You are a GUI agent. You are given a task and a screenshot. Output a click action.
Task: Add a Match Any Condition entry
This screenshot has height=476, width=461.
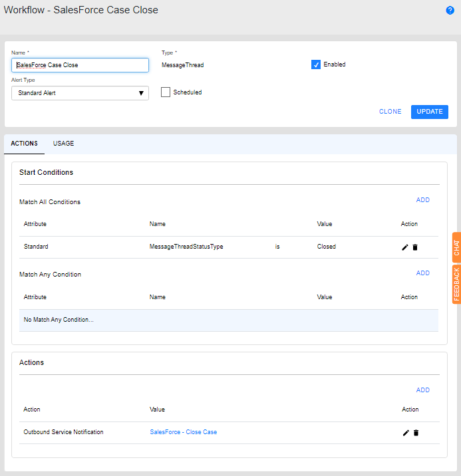(x=422, y=273)
